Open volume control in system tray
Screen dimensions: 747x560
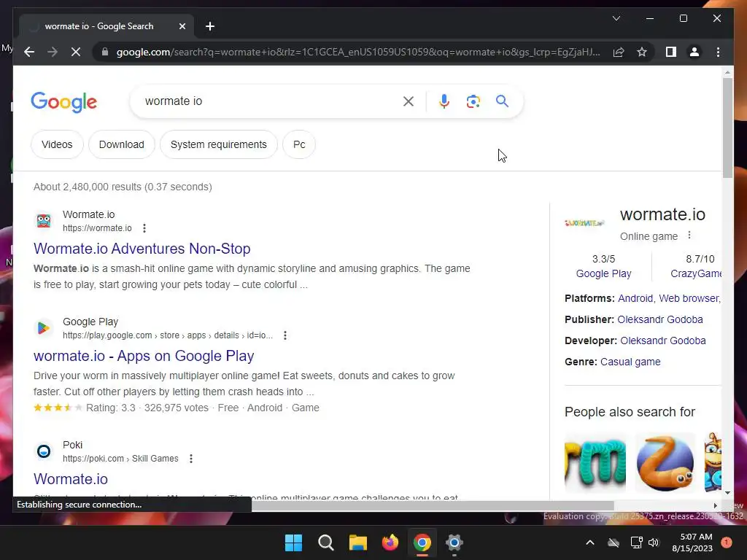click(x=654, y=542)
